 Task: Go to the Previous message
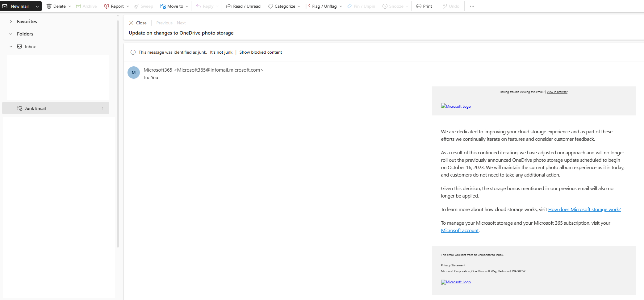tap(164, 23)
